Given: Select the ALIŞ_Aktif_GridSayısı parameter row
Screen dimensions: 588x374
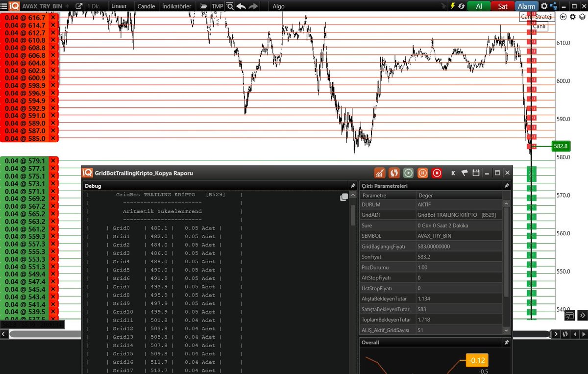Looking at the screenshot, I should click(x=431, y=330).
